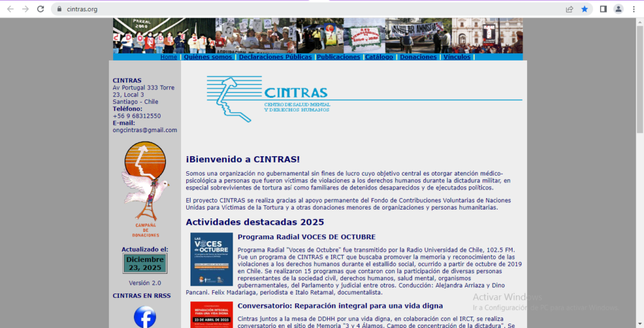The height and width of the screenshot is (328, 644).
Task: Click the Voces de Octubre poster thumbnail
Action: [x=211, y=259]
